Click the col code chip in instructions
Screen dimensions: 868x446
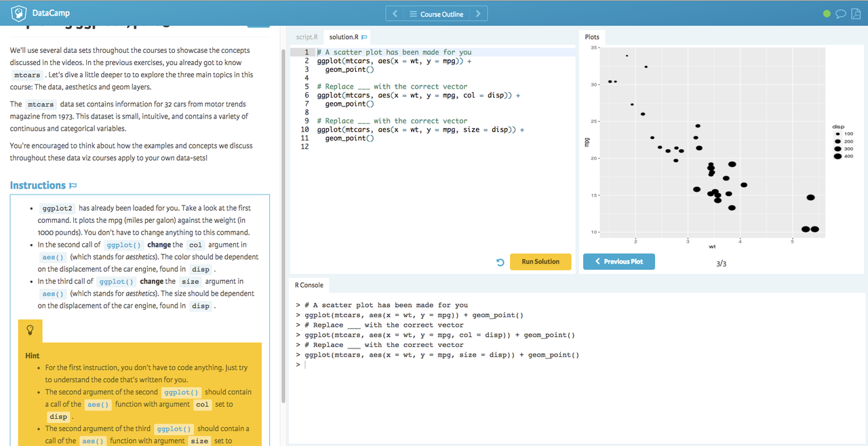(x=196, y=245)
